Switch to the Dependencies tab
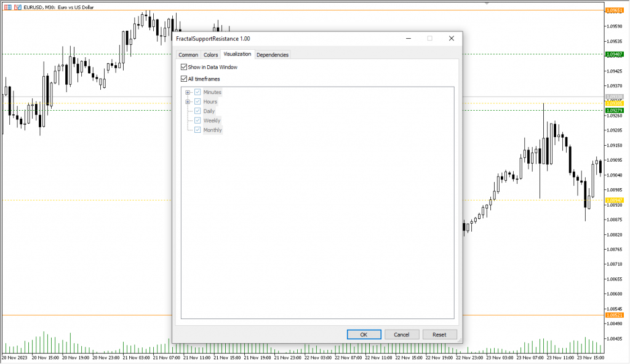This screenshot has height=364, width=630. [x=273, y=54]
